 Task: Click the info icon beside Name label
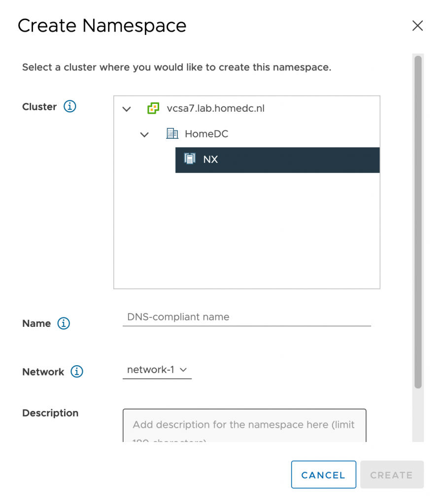point(64,323)
